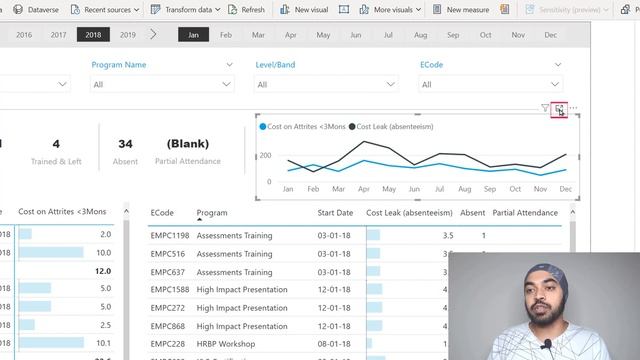Click the Quick measure icon
Image resolution: width=640 pixels, height=360 pixels.
504,9
